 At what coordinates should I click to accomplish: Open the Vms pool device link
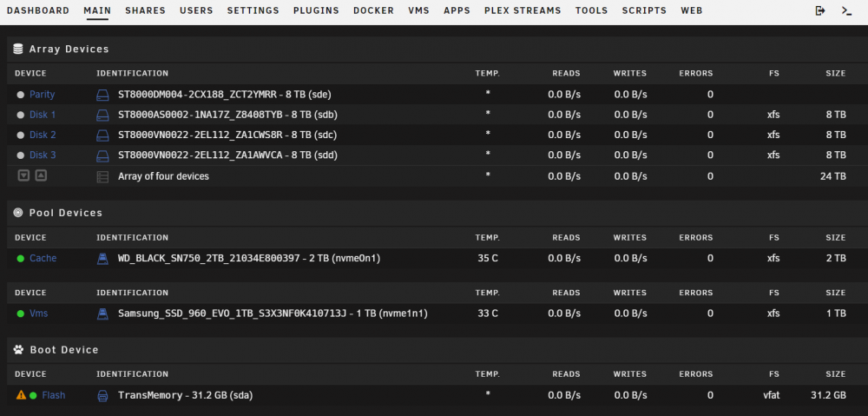point(39,314)
